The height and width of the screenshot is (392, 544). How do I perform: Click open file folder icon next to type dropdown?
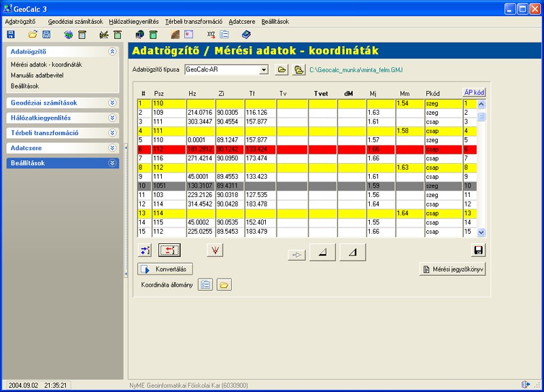tap(282, 70)
